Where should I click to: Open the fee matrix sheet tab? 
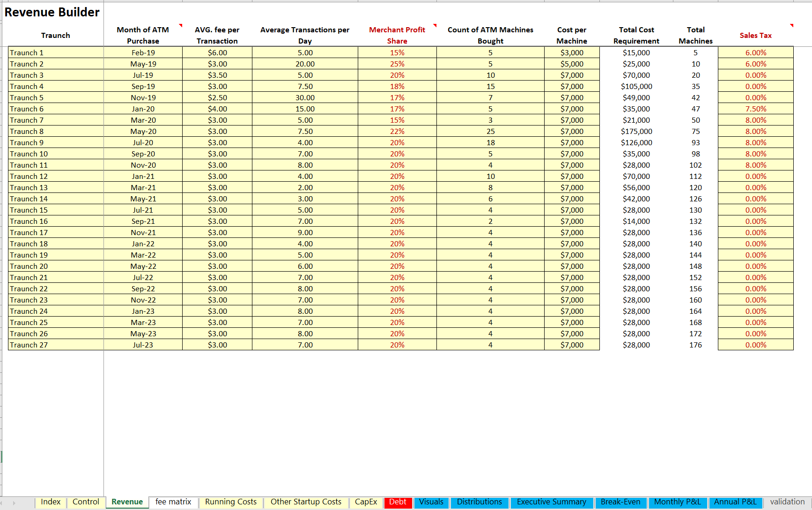pyautogui.click(x=173, y=502)
